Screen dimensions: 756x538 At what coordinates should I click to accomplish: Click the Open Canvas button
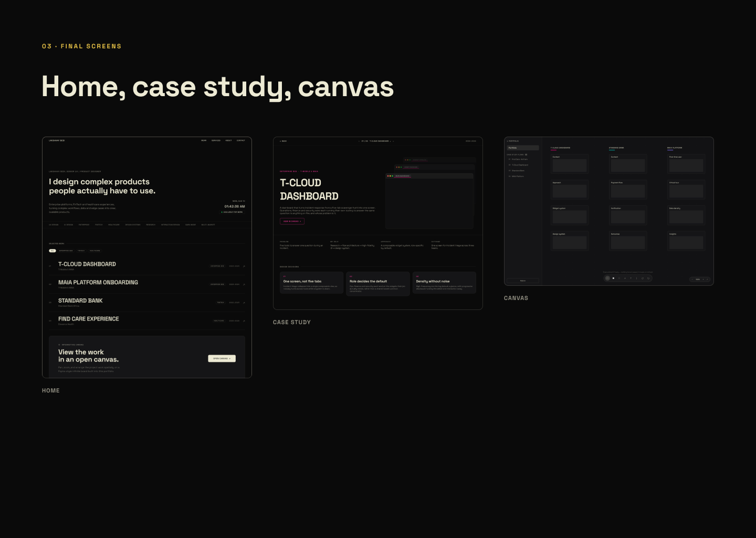[x=222, y=358]
